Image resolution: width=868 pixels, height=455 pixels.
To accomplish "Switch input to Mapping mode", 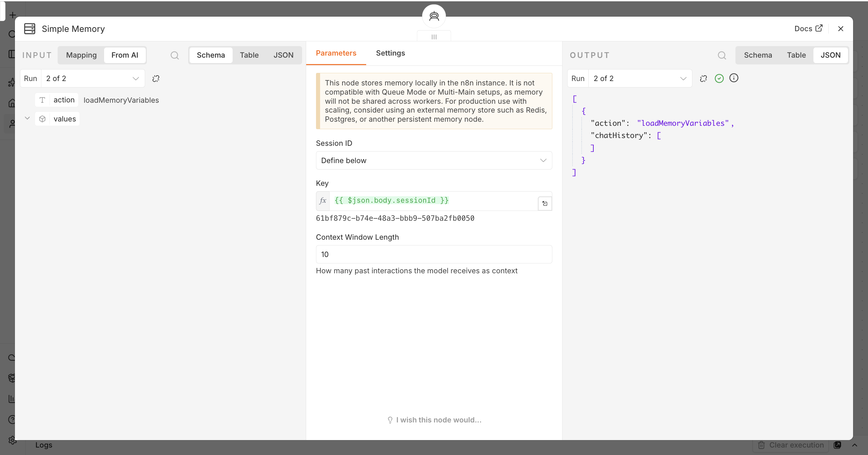I will pyautogui.click(x=81, y=55).
